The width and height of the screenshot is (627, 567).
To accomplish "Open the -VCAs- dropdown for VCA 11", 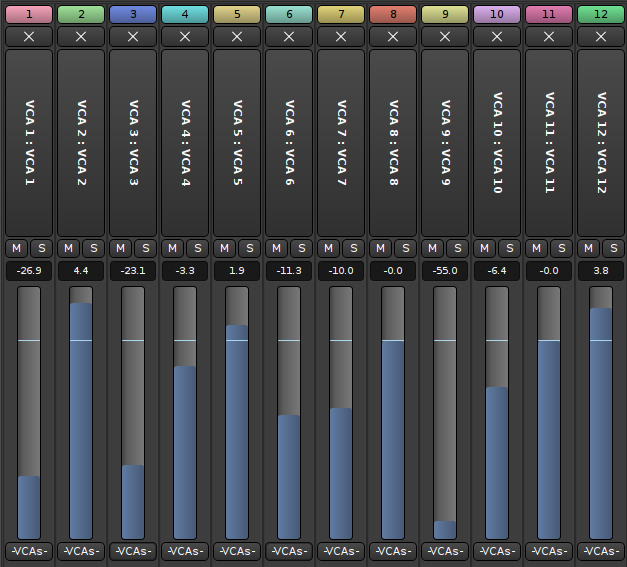I will point(549,551).
